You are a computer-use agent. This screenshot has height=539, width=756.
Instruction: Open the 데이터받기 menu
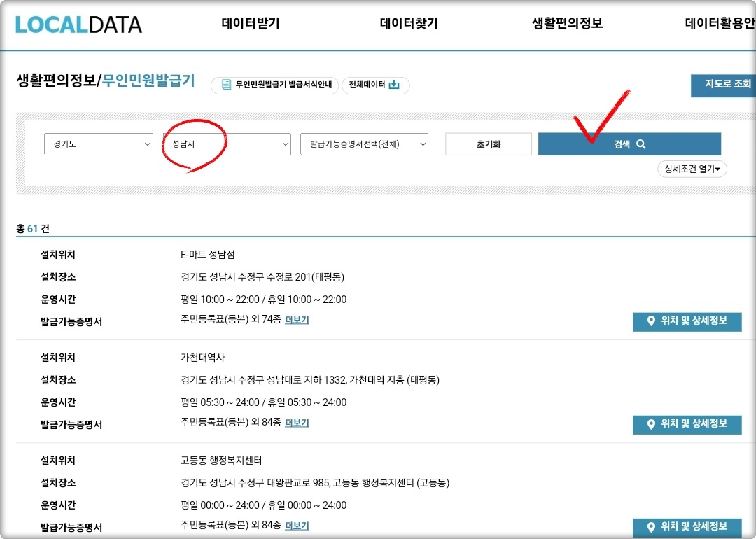pyautogui.click(x=251, y=23)
